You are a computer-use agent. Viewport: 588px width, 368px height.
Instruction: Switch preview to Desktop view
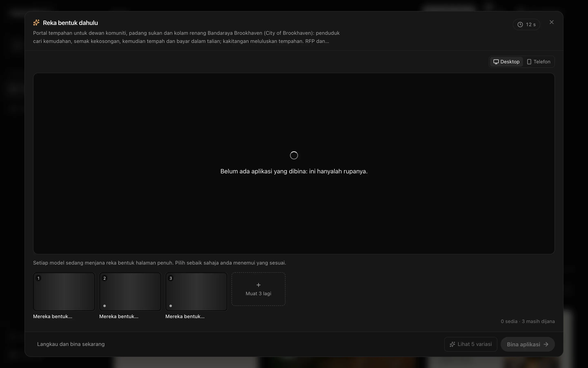pyautogui.click(x=506, y=62)
